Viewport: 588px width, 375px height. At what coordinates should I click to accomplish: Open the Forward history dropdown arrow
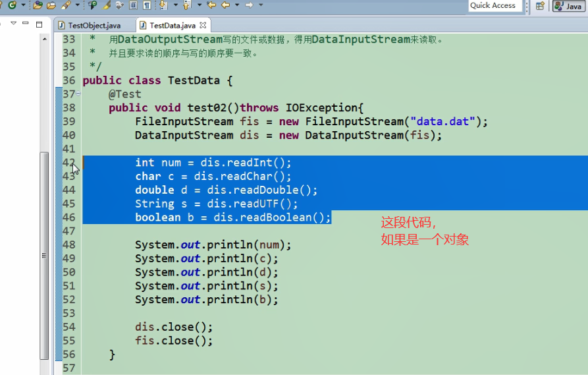(x=261, y=5)
